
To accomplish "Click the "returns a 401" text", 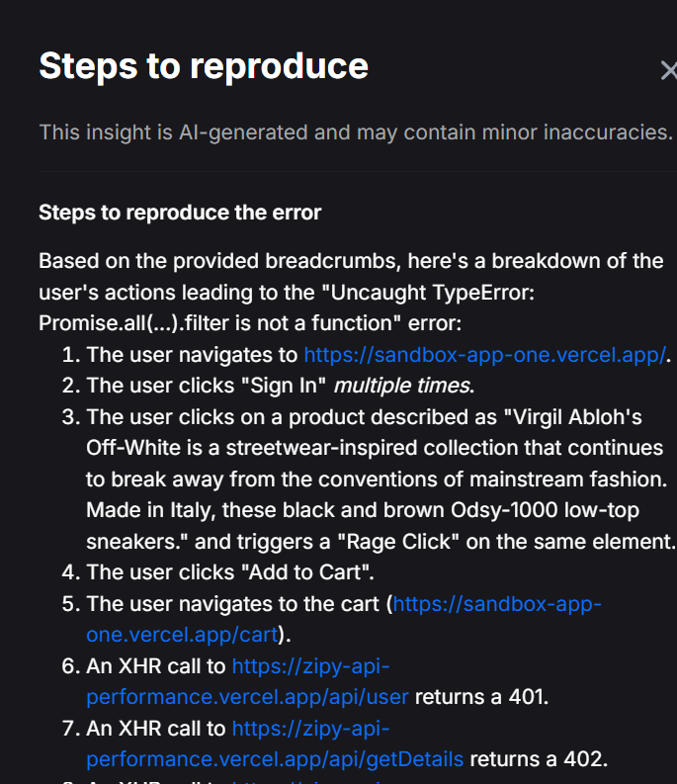I will coord(480,696).
